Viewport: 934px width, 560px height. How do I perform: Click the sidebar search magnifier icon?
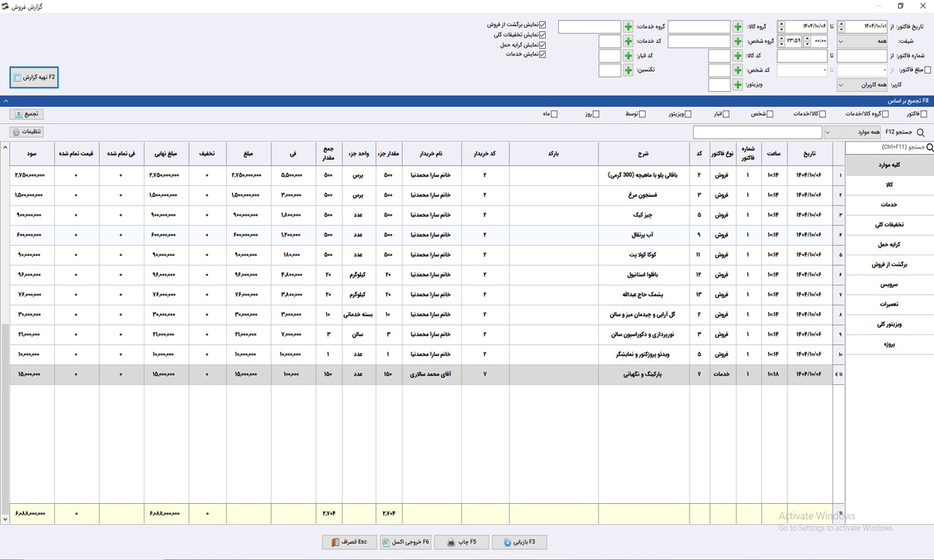point(929,147)
